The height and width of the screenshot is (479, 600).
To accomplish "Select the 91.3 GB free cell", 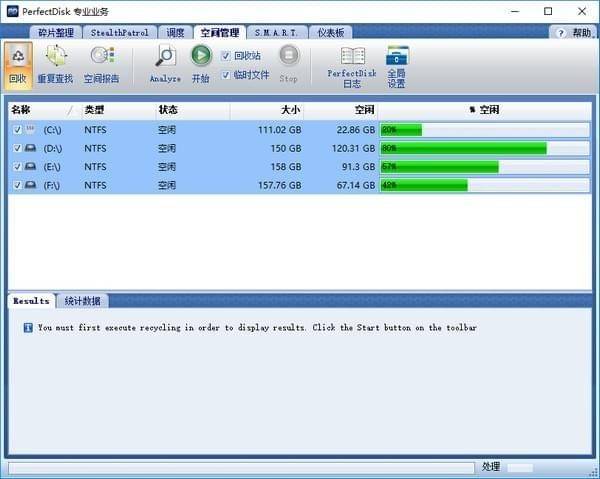I will click(x=359, y=167).
